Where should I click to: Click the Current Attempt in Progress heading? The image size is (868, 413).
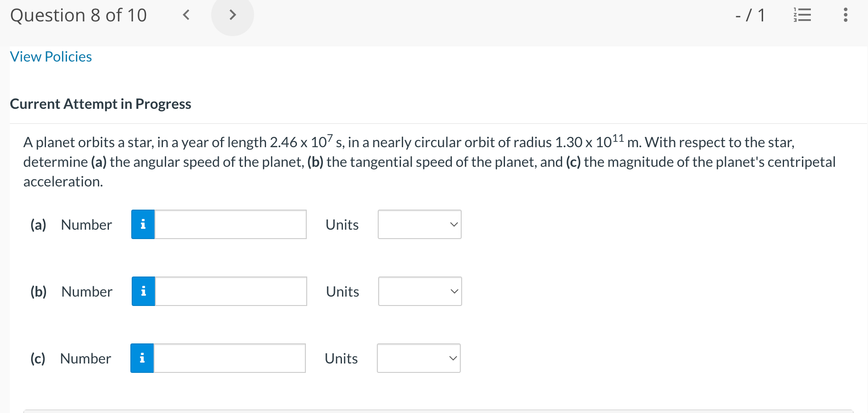click(100, 104)
